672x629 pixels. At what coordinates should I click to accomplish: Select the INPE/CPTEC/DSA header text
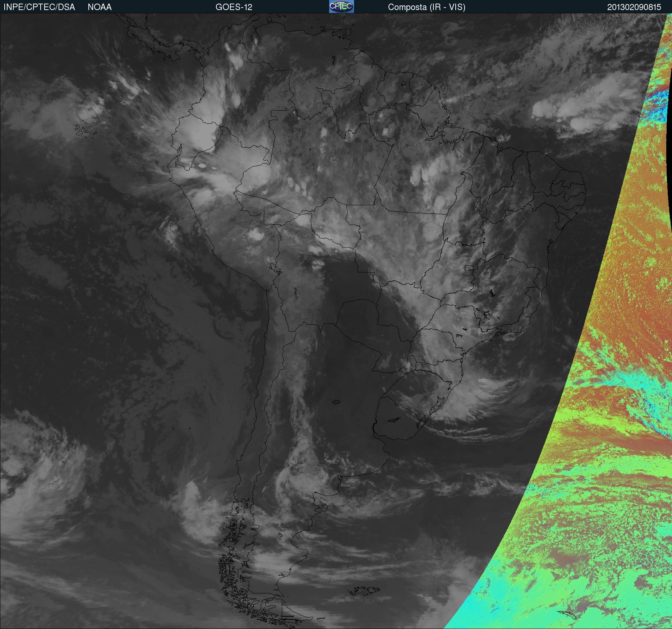(39, 7)
